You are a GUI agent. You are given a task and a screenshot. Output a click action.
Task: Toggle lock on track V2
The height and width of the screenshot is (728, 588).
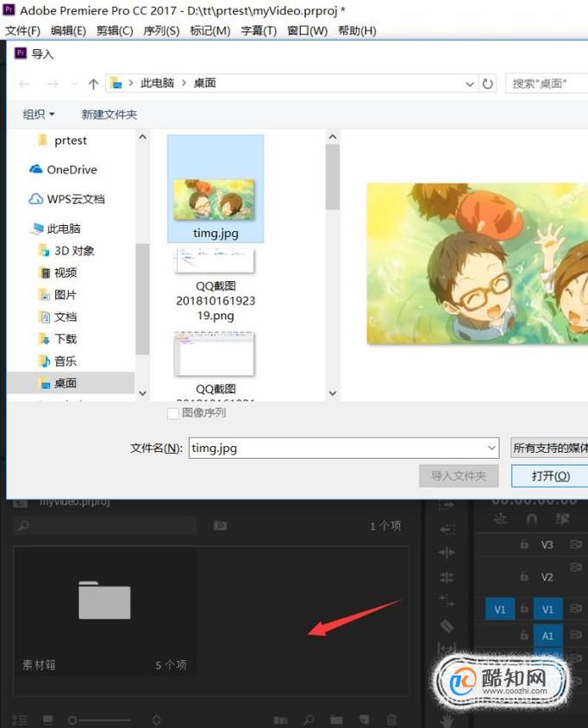524,577
